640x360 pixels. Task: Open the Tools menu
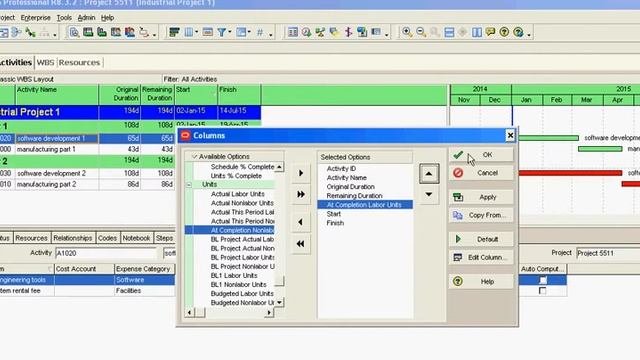click(64, 18)
